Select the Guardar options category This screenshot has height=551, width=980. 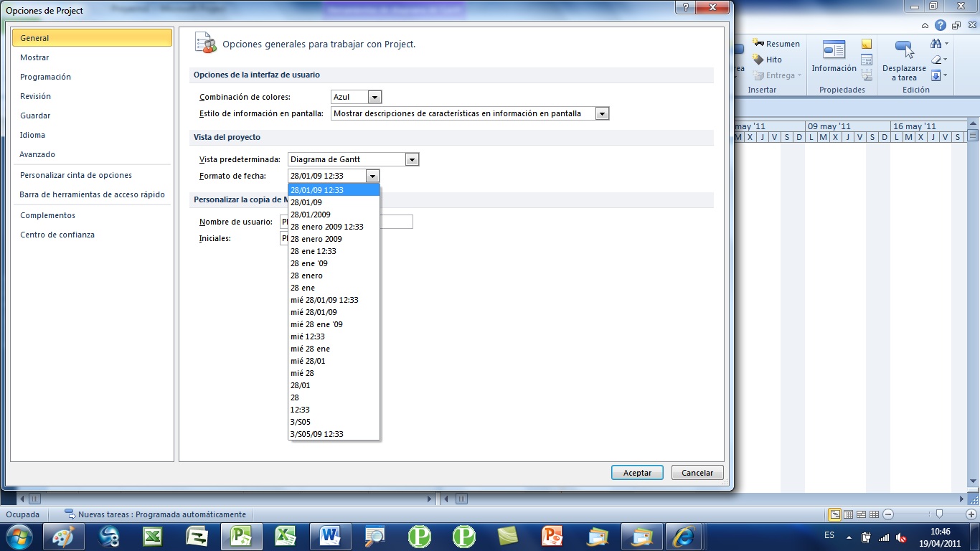click(x=93, y=116)
